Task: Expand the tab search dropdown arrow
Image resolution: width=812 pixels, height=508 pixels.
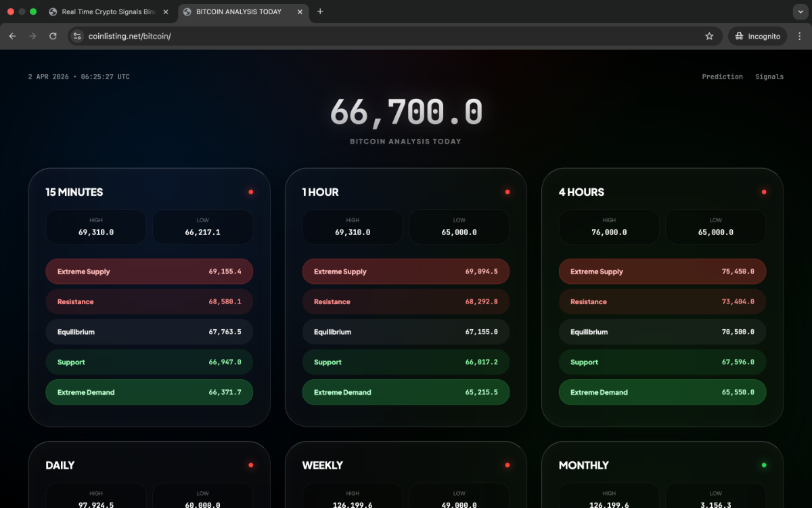Action: (800, 12)
